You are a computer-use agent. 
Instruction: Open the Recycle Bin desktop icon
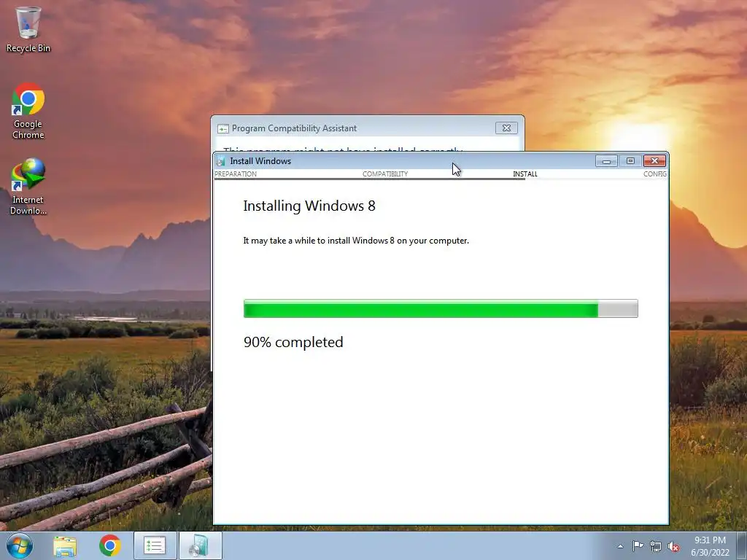click(x=28, y=29)
